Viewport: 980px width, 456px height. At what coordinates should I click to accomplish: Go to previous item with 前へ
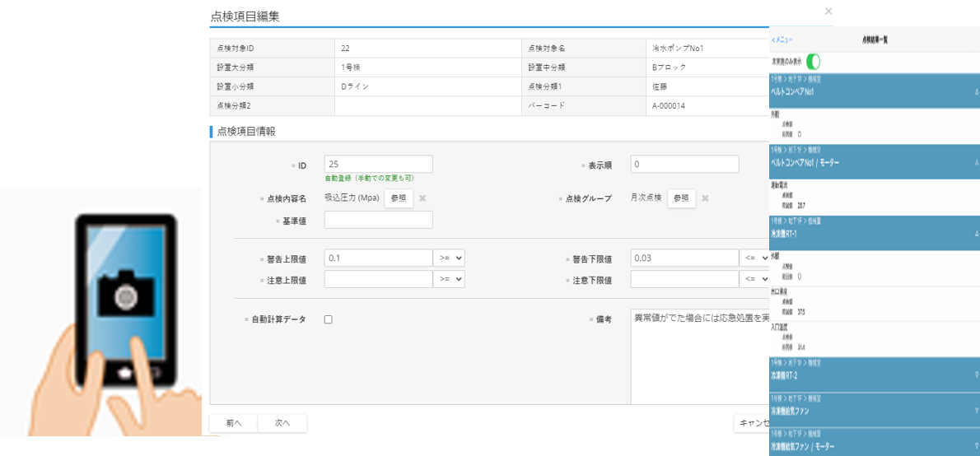[x=234, y=423]
